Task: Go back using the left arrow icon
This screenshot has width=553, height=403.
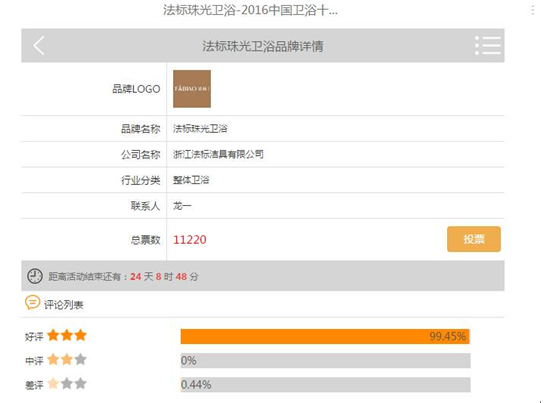Action: pyautogui.click(x=39, y=45)
